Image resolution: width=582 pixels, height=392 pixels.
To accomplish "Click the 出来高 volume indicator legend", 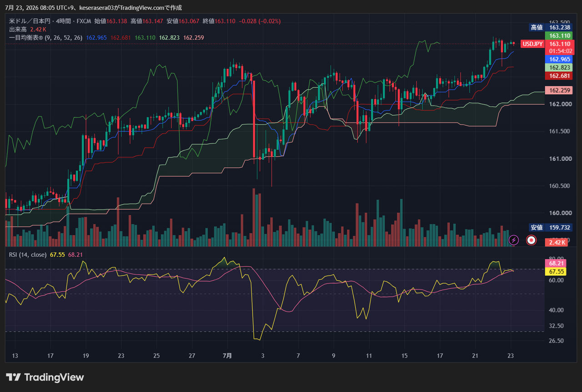I will (18, 29).
